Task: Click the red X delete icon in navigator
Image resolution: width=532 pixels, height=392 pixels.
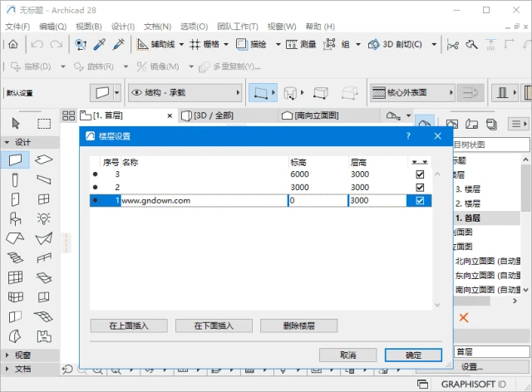Action: (464, 318)
